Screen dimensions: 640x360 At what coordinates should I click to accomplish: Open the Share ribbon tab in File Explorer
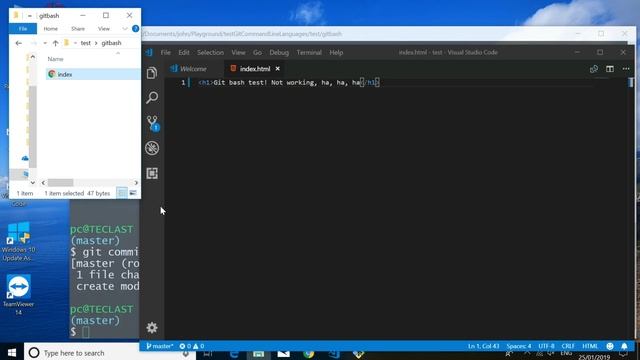78,29
